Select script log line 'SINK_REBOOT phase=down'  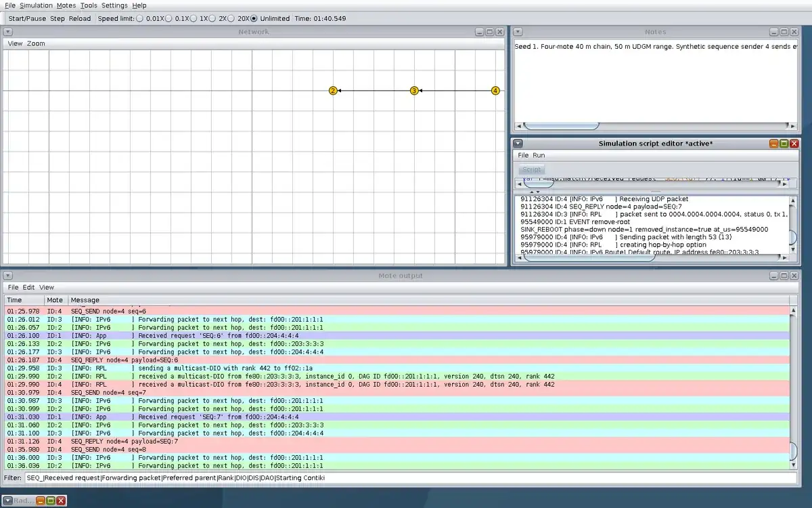click(644, 230)
